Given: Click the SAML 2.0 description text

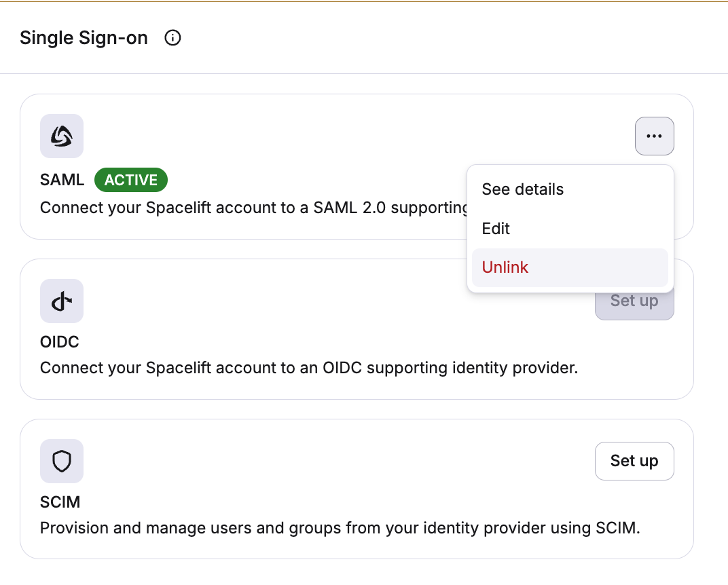Looking at the screenshot, I should point(251,208).
